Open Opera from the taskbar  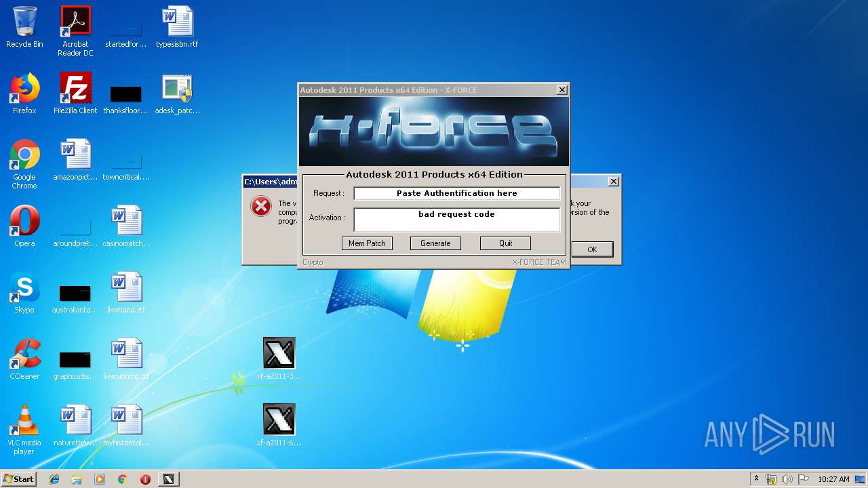point(145,479)
